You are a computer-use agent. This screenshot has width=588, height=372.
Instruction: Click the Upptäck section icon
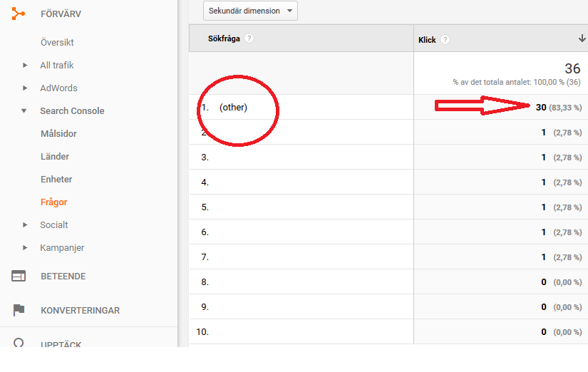[19, 342]
